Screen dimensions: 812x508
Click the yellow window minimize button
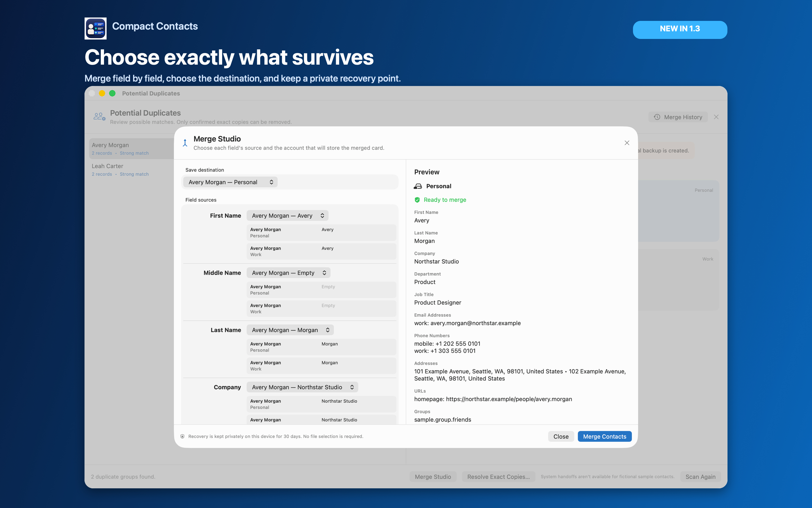(102, 93)
